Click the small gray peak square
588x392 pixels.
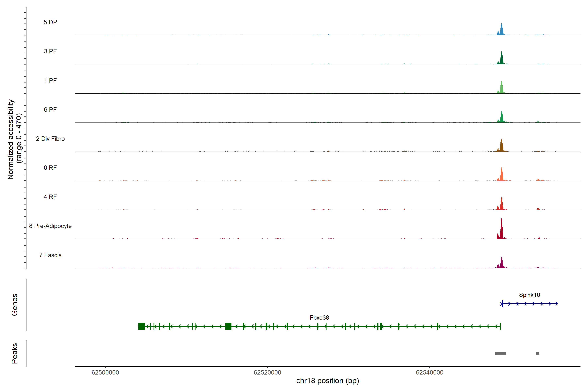click(538, 353)
